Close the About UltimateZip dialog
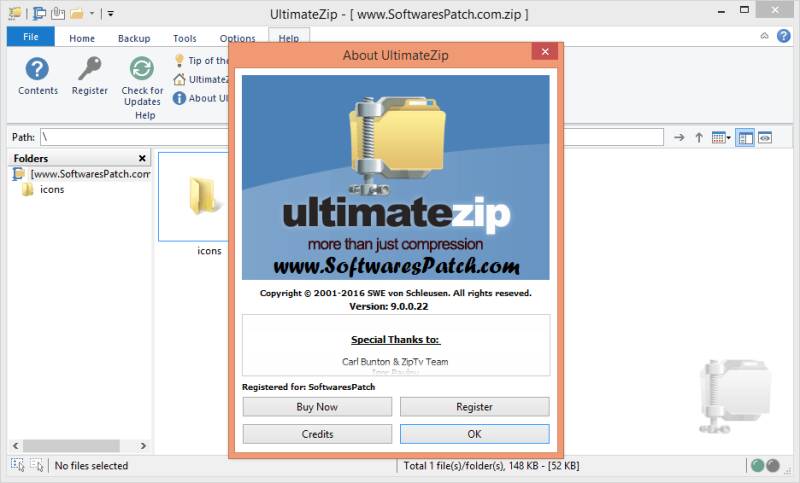The height and width of the screenshot is (483, 800). (x=545, y=52)
